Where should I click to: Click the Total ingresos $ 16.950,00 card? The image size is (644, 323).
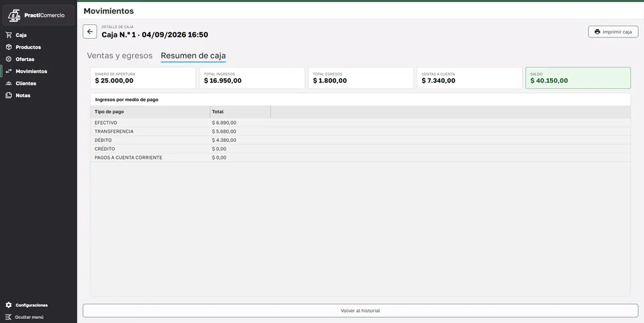point(252,78)
